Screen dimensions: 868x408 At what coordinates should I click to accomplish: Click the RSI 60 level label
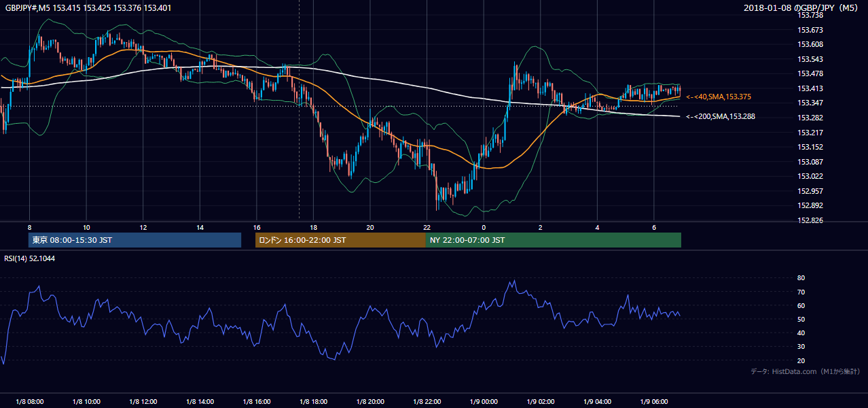(x=801, y=305)
